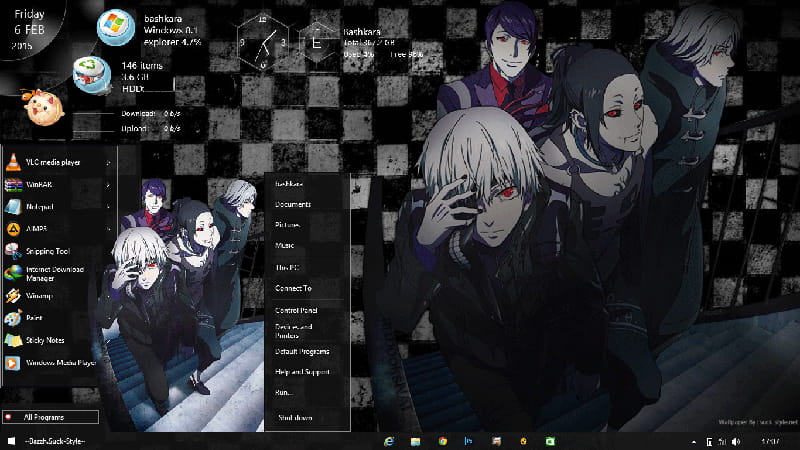Open Sticky Notes app
Screen dimensions: 800x450
45,340
